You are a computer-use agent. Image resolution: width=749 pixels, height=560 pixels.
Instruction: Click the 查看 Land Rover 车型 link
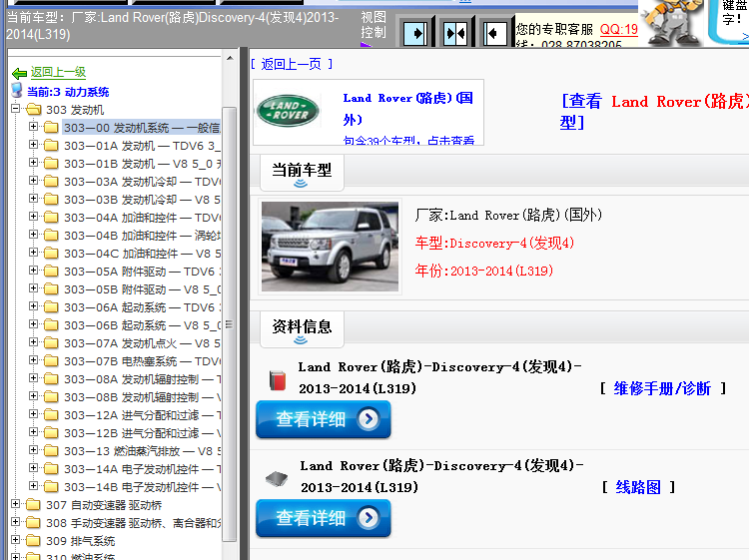tap(654, 111)
